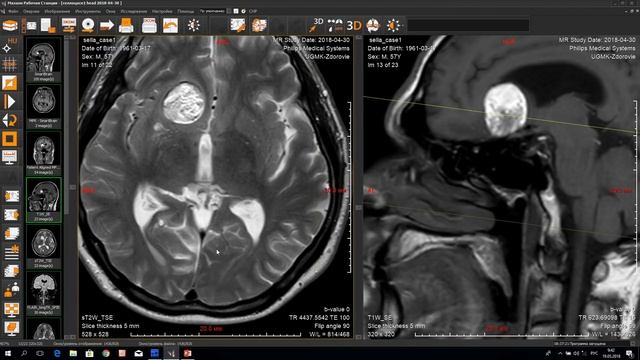Click the small round icon in menu bar
Viewport: 640px width, 360px height.
pos(243,11)
